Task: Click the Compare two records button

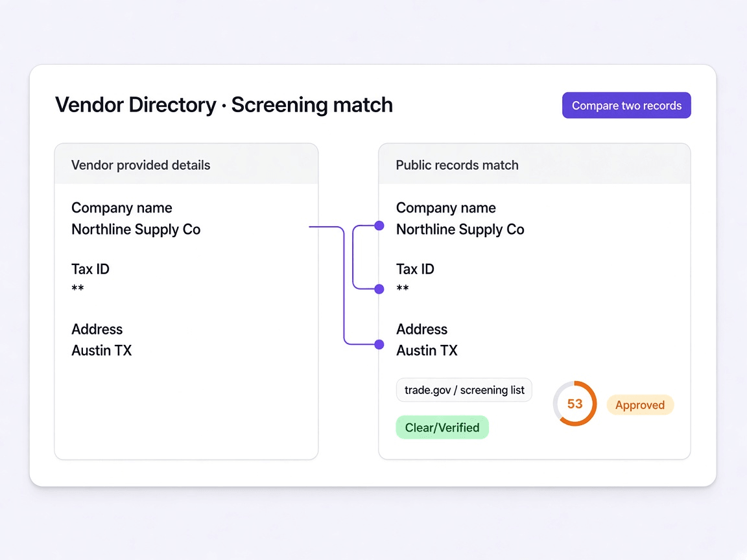Action: pyautogui.click(x=626, y=105)
